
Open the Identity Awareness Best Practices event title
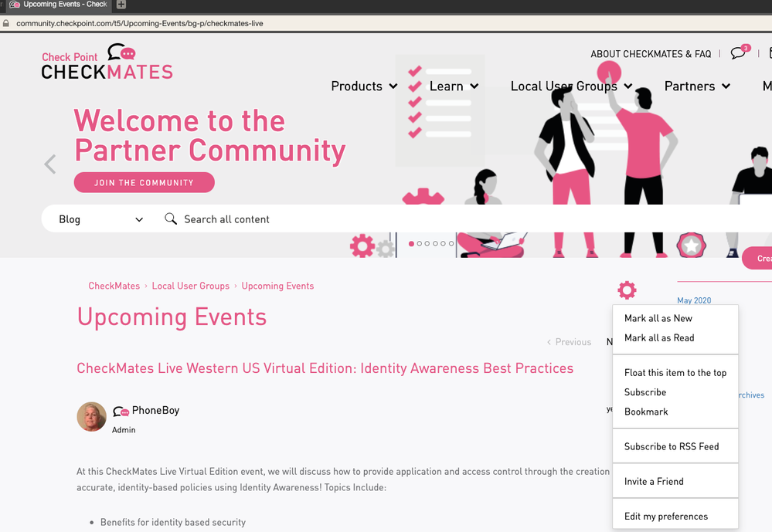tap(325, 368)
